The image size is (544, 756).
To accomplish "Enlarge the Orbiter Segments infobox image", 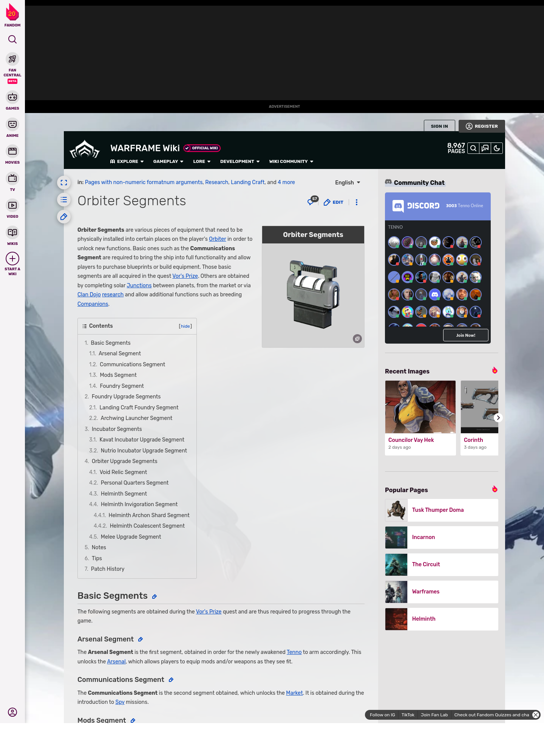I will click(357, 339).
